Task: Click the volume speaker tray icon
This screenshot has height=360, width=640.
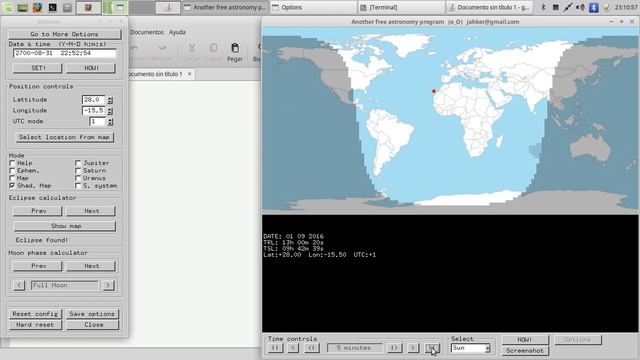Action: point(580,7)
